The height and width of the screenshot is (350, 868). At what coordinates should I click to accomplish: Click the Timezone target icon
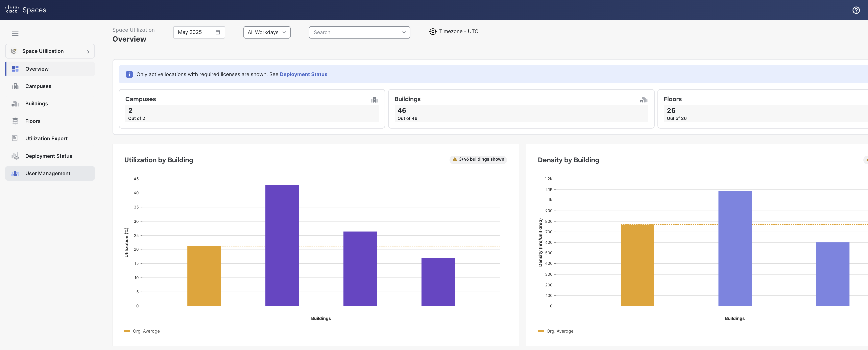(x=433, y=32)
